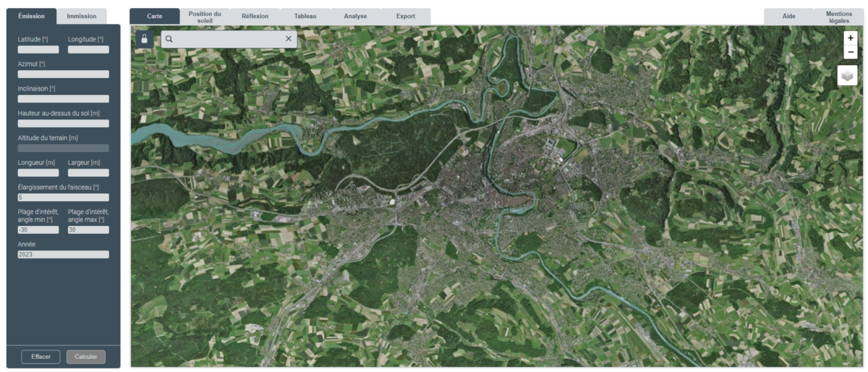Focus the Hauteur au-dessus du sol field
Viewport: 868px width, 372px height.
click(64, 124)
